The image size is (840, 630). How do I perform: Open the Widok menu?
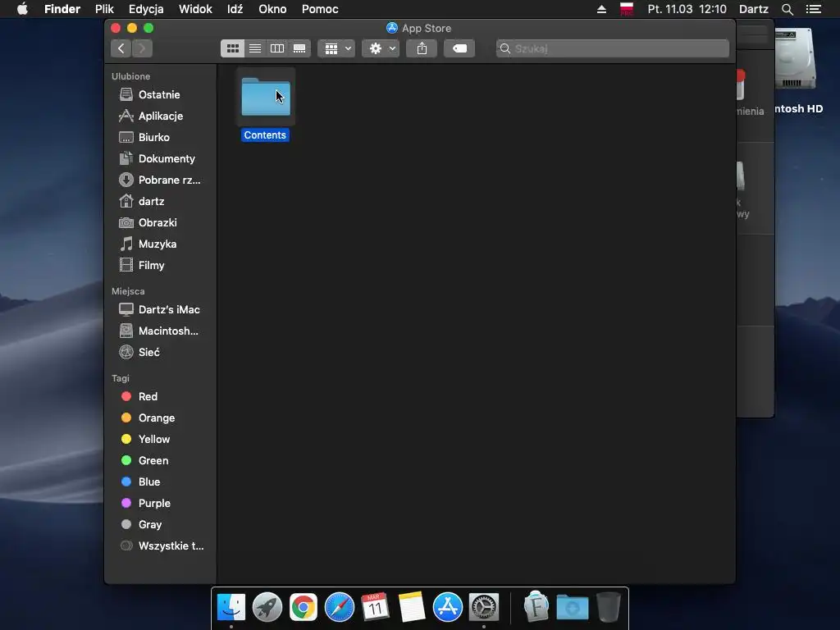pyautogui.click(x=195, y=9)
